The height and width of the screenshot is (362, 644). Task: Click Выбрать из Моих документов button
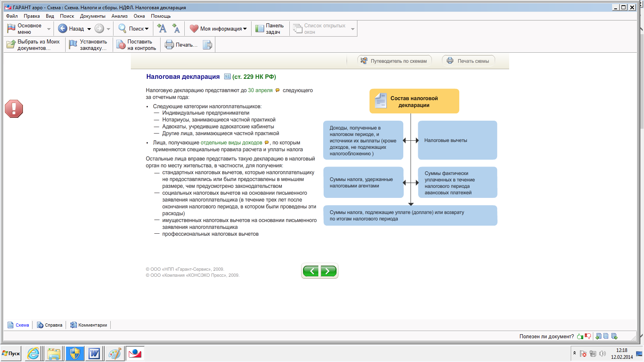34,45
